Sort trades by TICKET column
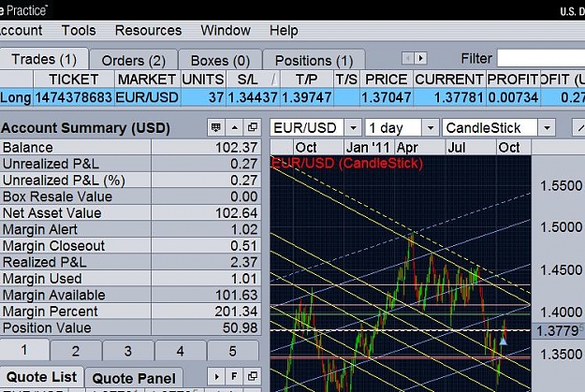Screen dimensions: 585x392 click(74, 80)
